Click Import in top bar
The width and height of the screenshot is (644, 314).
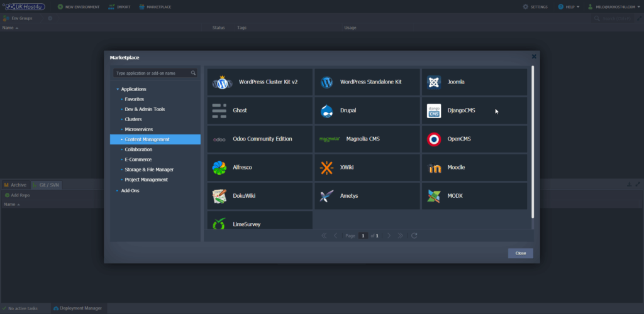pos(119,7)
